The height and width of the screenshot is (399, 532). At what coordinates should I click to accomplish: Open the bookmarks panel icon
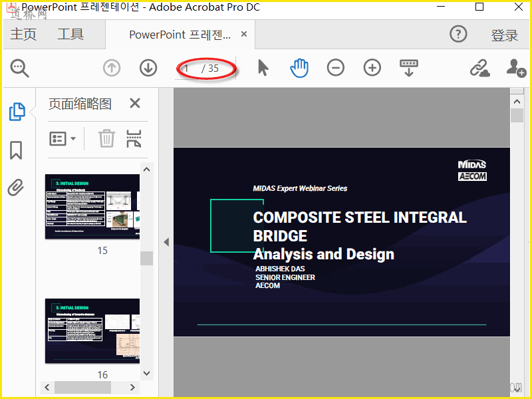click(16, 150)
